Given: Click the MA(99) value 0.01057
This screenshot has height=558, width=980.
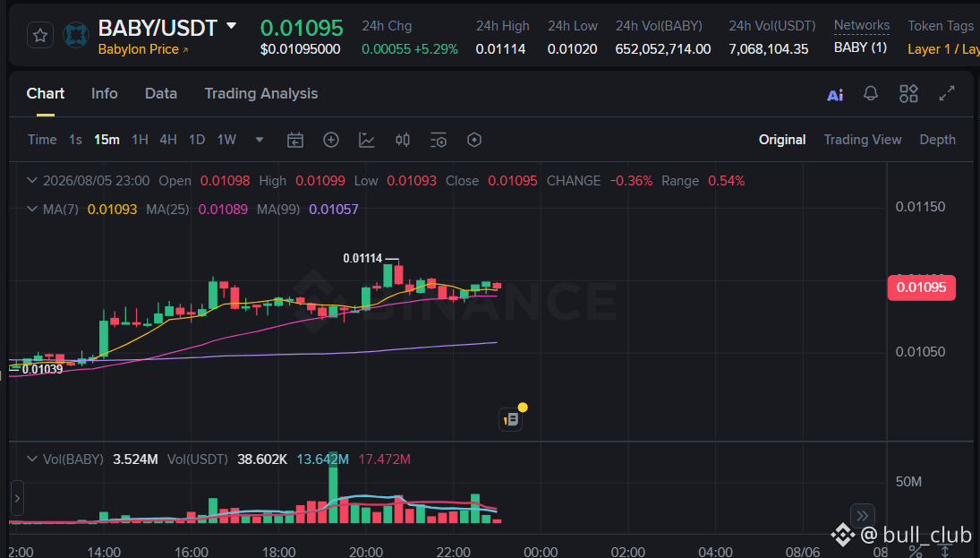Looking at the screenshot, I should [x=334, y=209].
